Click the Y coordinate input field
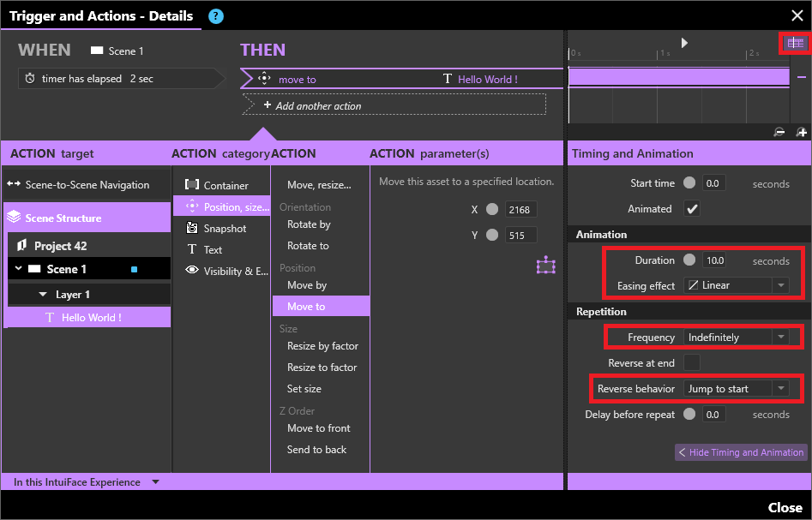Image resolution: width=812 pixels, height=520 pixels. coord(520,236)
